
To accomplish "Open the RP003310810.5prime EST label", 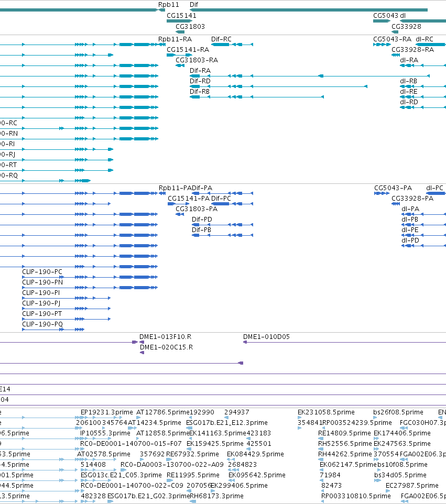I will (x=356, y=496).
